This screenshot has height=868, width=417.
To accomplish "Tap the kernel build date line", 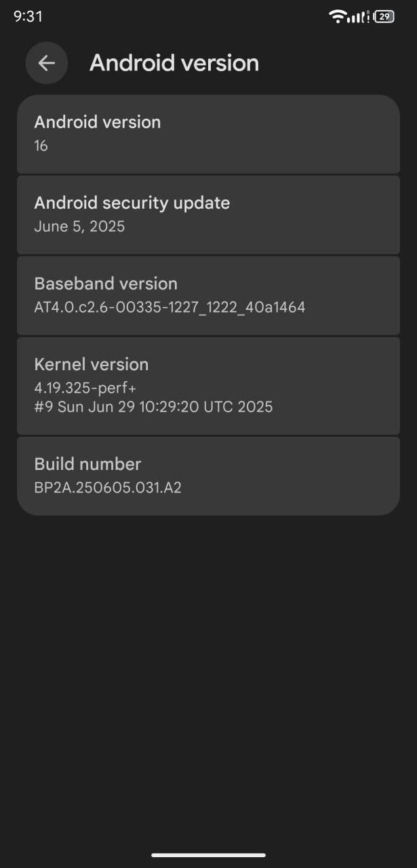I will click(153, 407).
